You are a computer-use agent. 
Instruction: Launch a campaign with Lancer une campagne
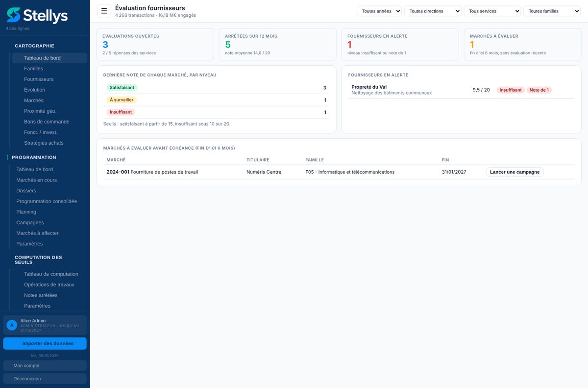tap(514, 172)
